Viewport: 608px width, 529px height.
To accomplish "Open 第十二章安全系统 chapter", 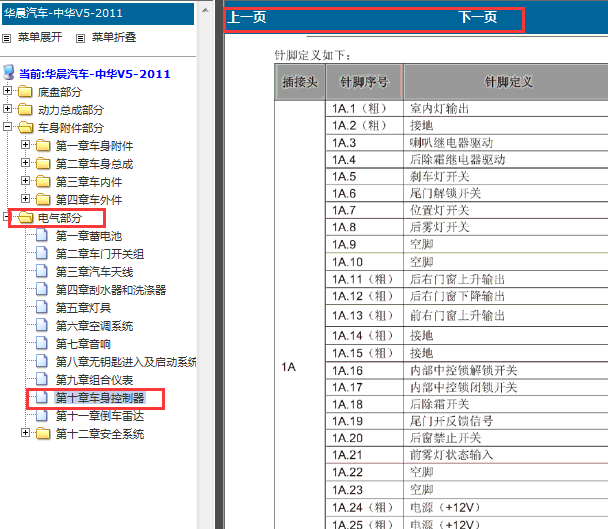I will click(x=100, y=434).
